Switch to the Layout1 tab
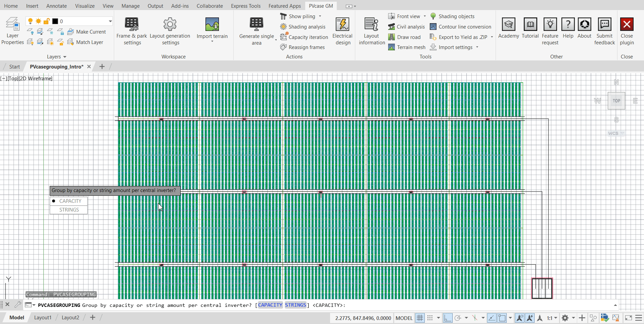Image resolution: width=644 pixels, height=324 pixels. [43, 318]
